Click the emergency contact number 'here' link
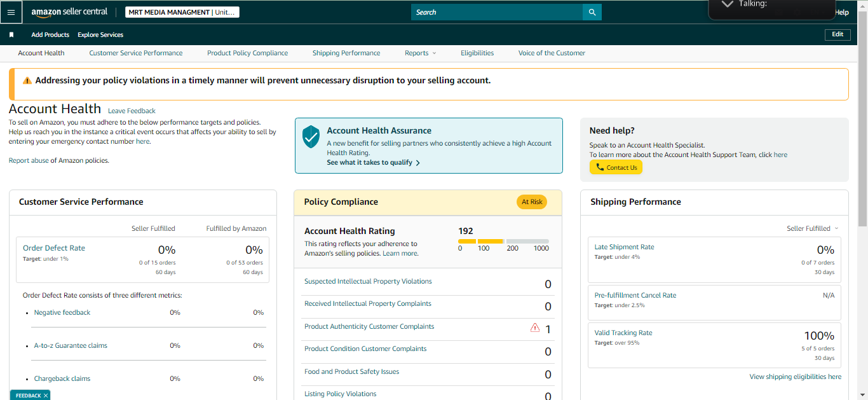Image resolution: width=868 pixels, height=400 pixels. tap(143, 141)
